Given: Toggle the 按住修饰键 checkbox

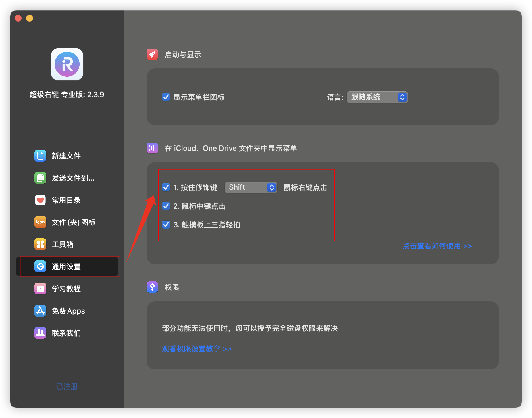Looking at the screenshot, I should [166, 187].
